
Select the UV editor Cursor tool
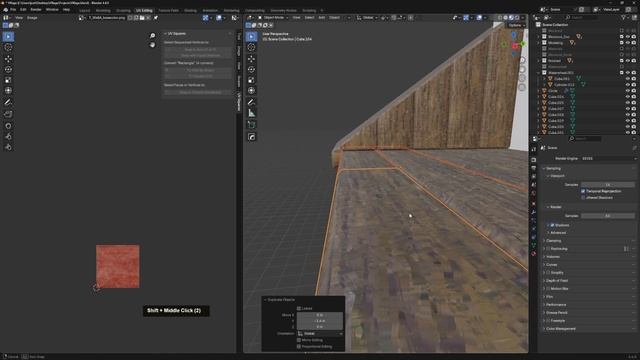[8, 47]
